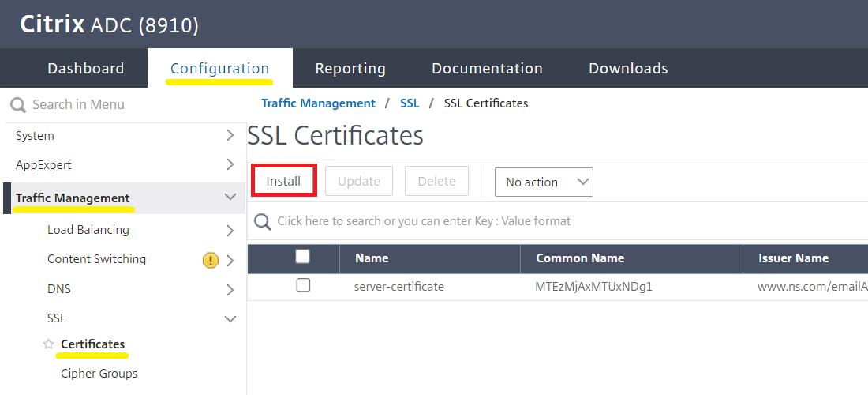The image size is (868, 395).
Task: Tick the select-all checkbox in table header
Action: 303,257
